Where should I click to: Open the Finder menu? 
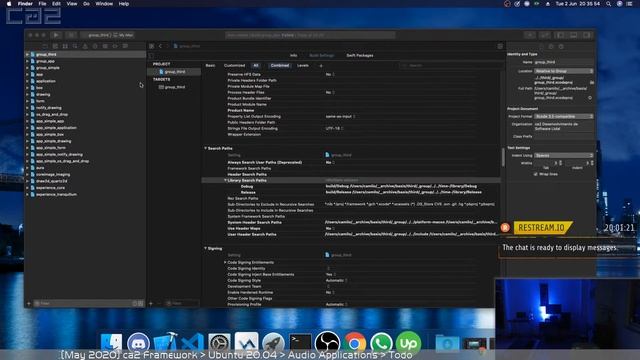click(25, 4)
